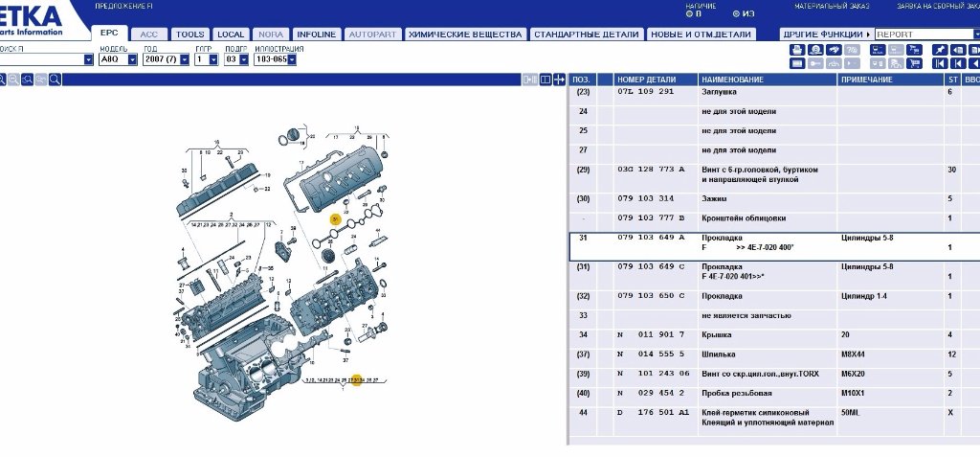Open the Год dropdown showing 2007 (7)

(184, 59)
